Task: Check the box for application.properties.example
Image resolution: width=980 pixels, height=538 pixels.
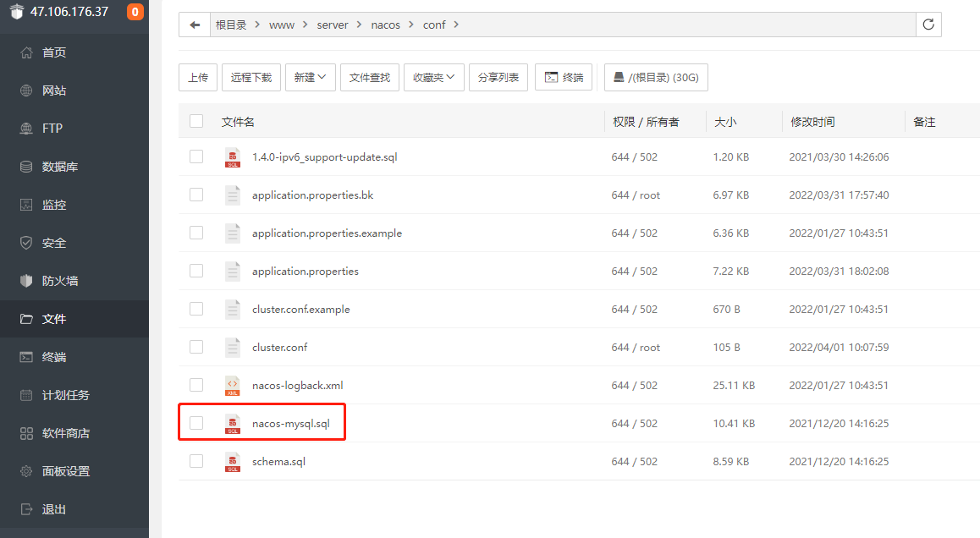Action: 196,233
